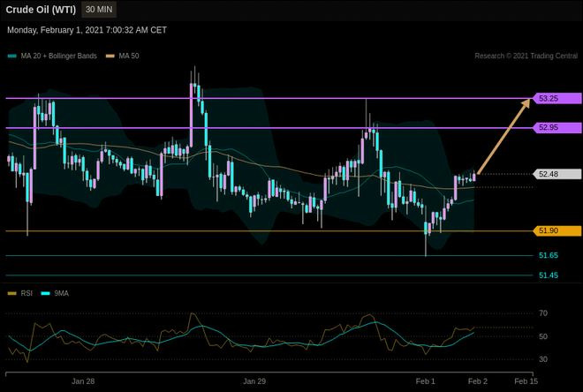Click the 'Feb 2' date axis label

[478, 381]
